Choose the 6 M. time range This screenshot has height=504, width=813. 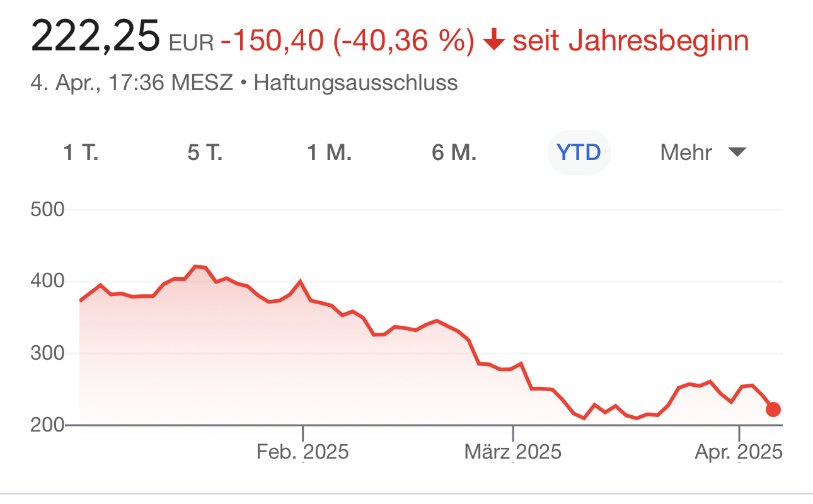pos(454,152)
